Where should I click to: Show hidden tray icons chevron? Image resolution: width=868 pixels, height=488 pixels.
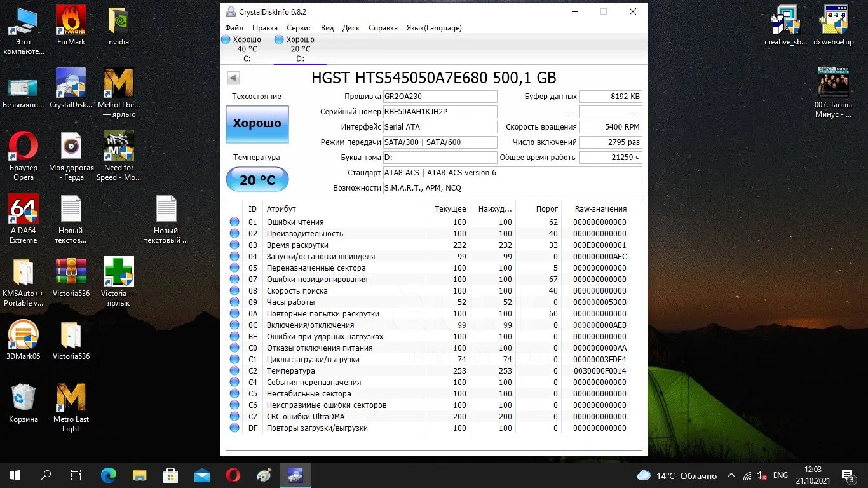point(731,475)
